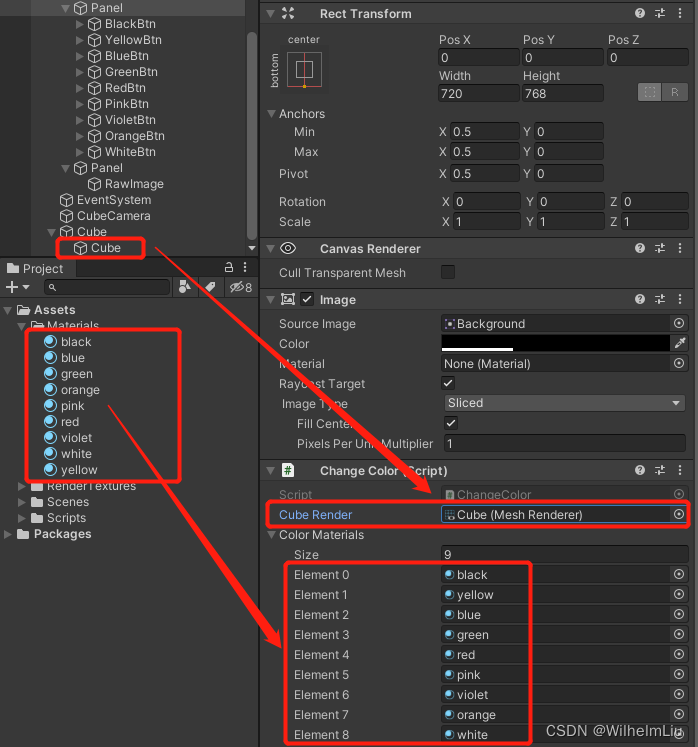Image resolution: width=698 pixels, height=747 pixels.
Task: Open object picker for Cube Render
Action: [x=679, y=514]
